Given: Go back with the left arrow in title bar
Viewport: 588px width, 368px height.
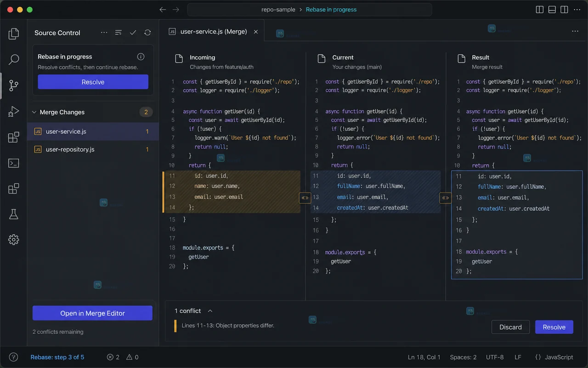Looking at the screenshot, I should 163,10.
